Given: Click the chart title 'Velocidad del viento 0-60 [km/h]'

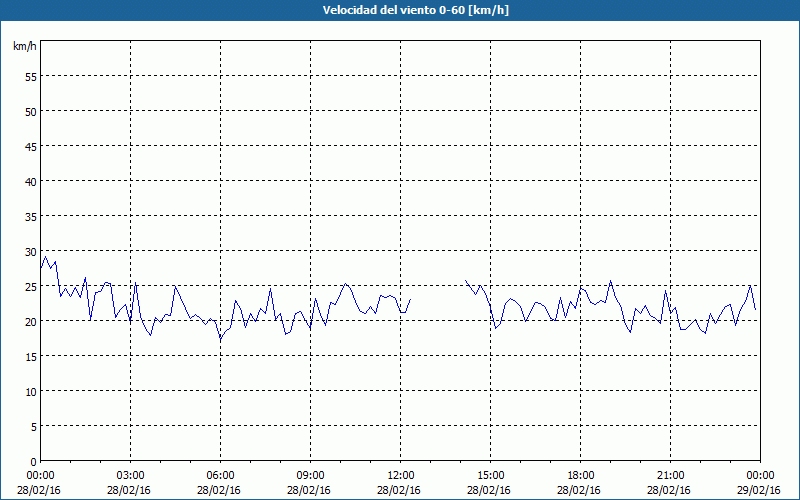Looking at the screenshot, I should (415, 10).
